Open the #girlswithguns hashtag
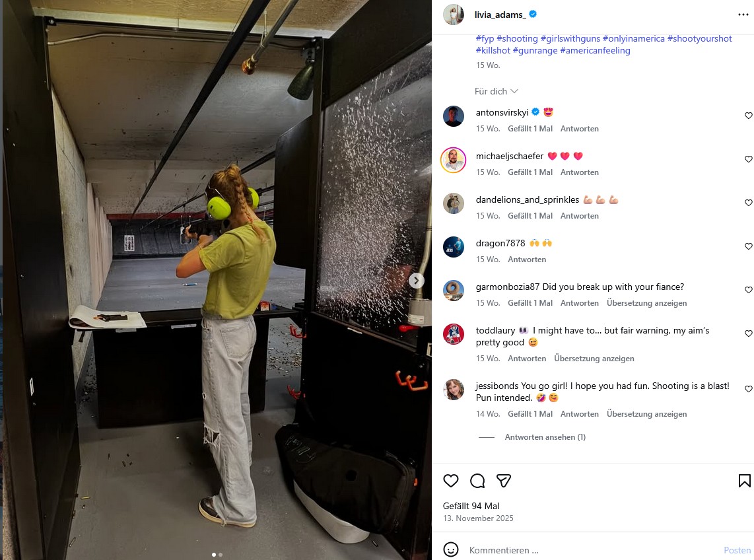The image size is (754, 560). coord(570,38)
